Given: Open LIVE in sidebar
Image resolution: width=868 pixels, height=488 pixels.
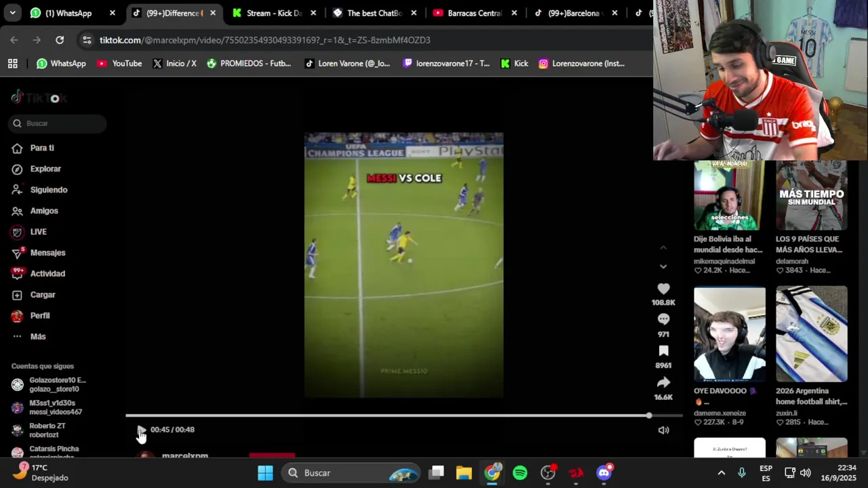Looking at the screenshot, I should pos(38,232).
